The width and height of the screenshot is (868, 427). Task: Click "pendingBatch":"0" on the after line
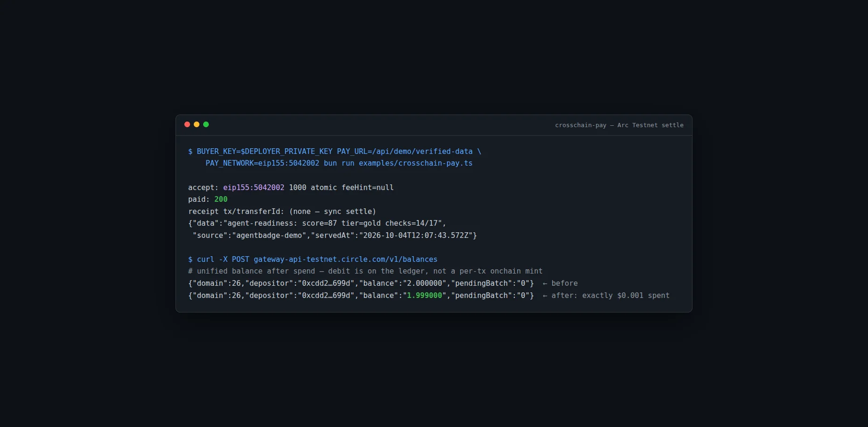click(x=490, y=296)
